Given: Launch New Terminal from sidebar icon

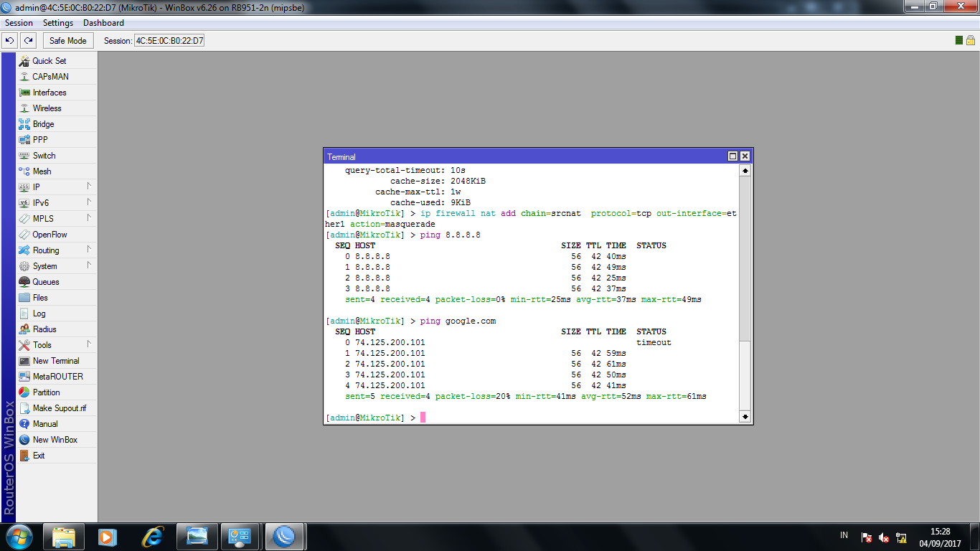Looking at the screenshot, I should pyautogui.click(x=24, y=361).
